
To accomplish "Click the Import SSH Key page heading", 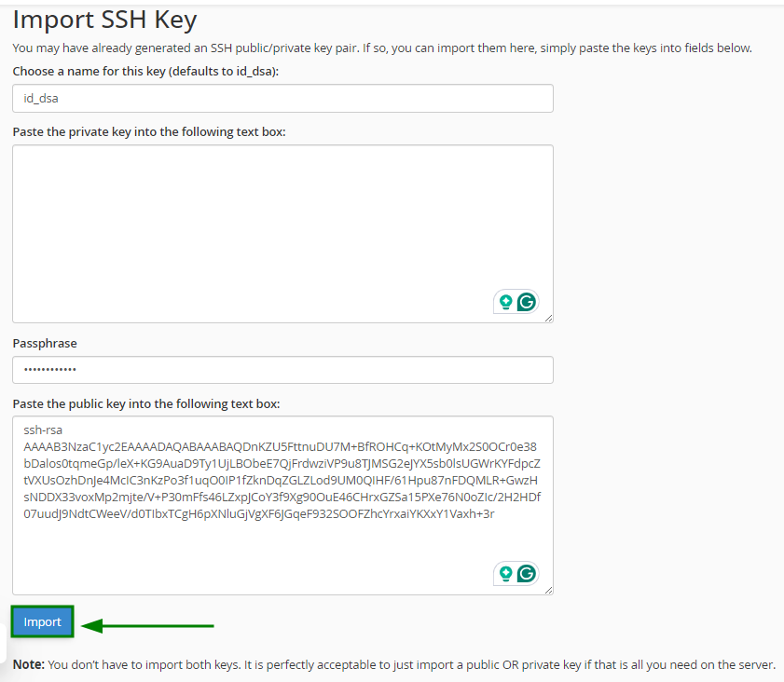I will click(104, 19).
